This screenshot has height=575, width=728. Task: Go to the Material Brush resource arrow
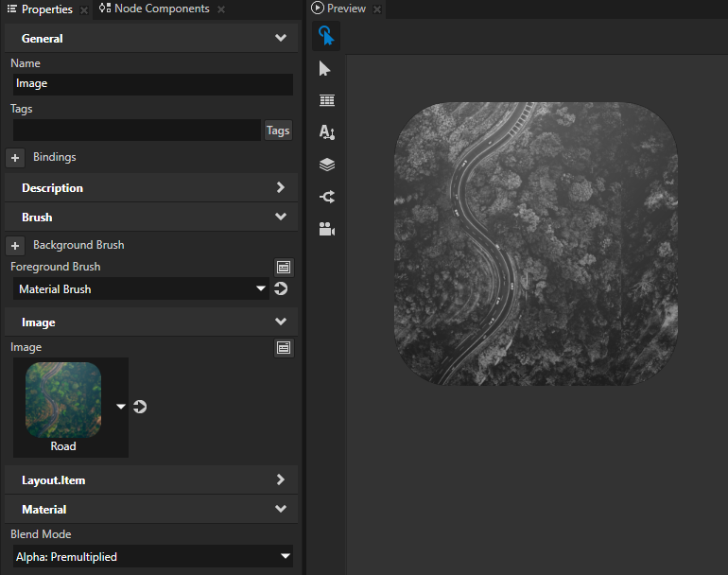pos(281,288)
